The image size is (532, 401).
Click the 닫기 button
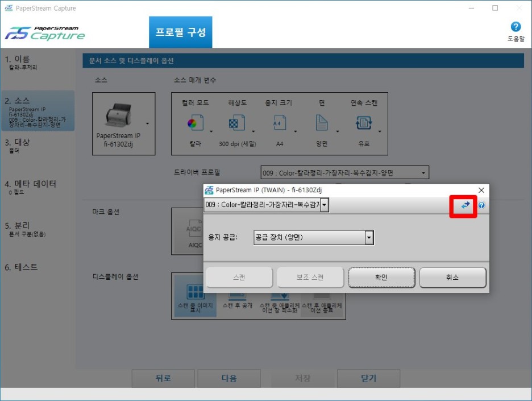click(x=368, y=378)
